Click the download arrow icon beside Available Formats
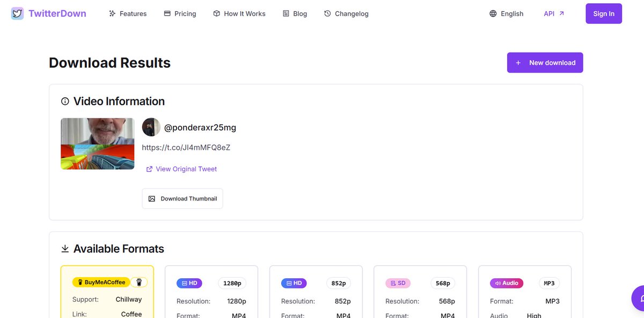The width and height of the screenshot is (644, 318). click(x=65, y=249)
